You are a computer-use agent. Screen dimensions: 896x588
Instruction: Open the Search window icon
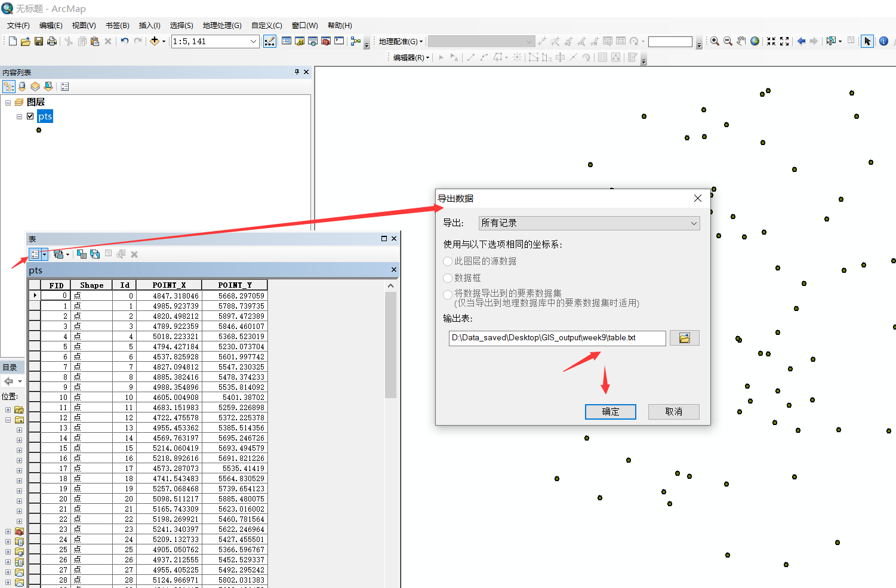[313, 41]
